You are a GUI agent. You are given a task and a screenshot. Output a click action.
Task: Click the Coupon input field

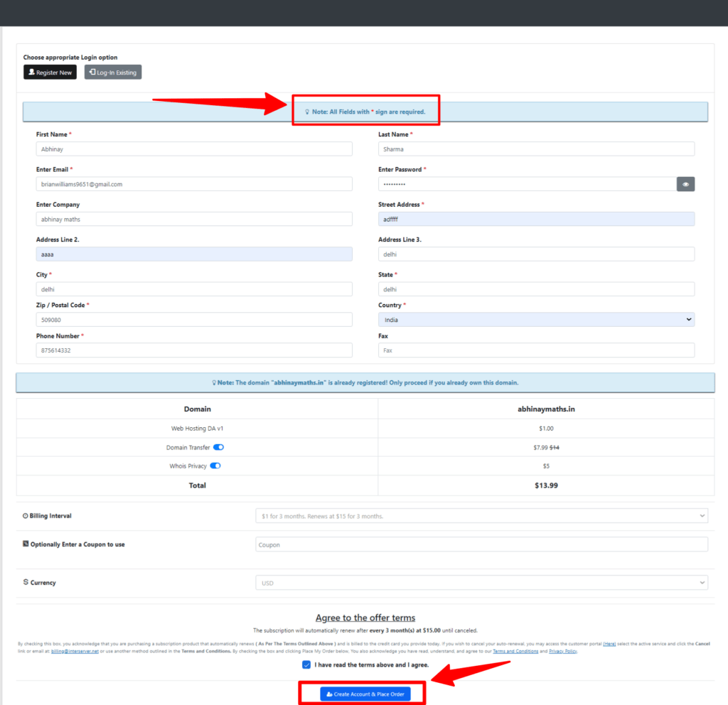point(481,544)
